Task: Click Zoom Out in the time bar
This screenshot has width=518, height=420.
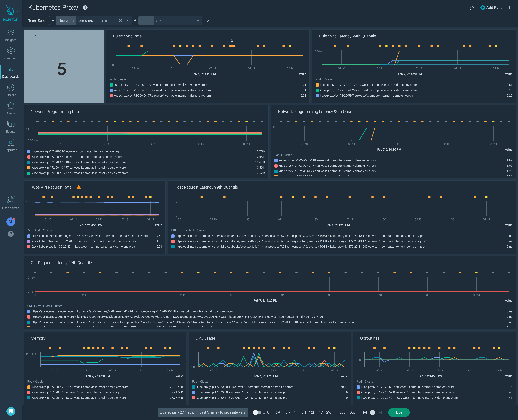Action: tap(347, 412)
